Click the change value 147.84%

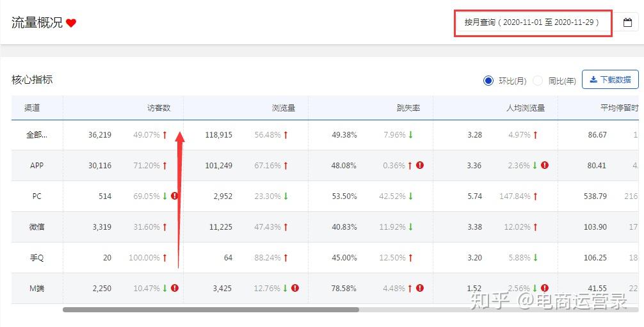tap(515, 196)
